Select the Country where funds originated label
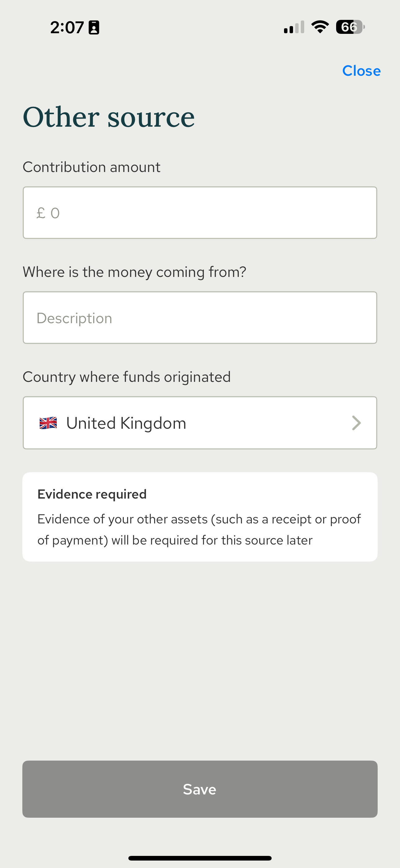 (x=127, y=377)
